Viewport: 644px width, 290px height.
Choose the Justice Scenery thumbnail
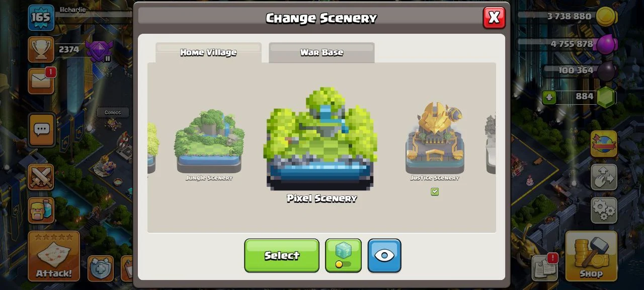pyautogui.click(x=435, y=138)
